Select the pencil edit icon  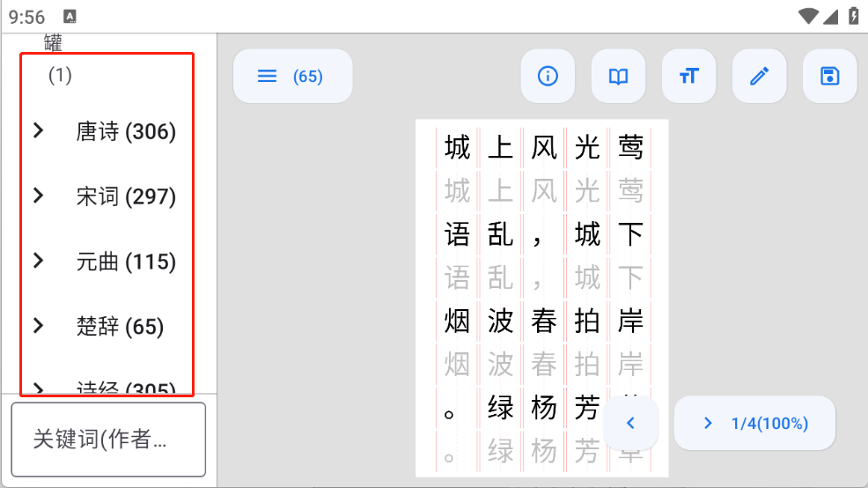pyautogui.click(x=759, y=77)
